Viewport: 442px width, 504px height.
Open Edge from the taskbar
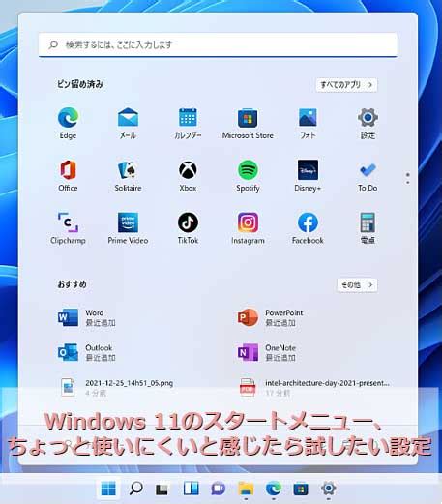click(274, 489)
